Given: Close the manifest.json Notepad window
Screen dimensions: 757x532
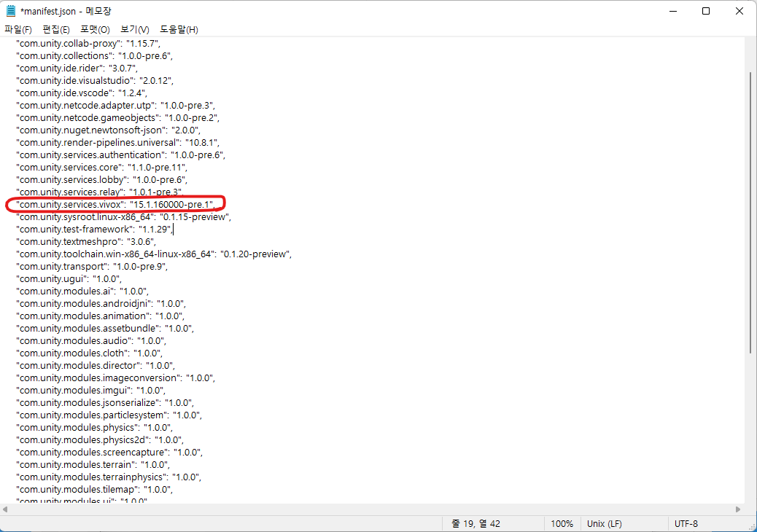Looking at the screenshot, I should [739, 11].
